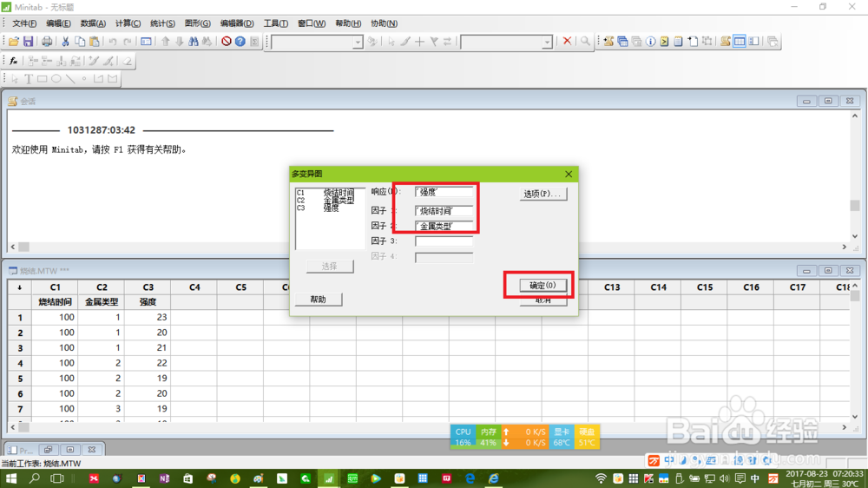Select C1 烧结时间 in the dialog variable list
This screenshot has height=488, width=868.
pyautogui.click(x=325, y=193)
